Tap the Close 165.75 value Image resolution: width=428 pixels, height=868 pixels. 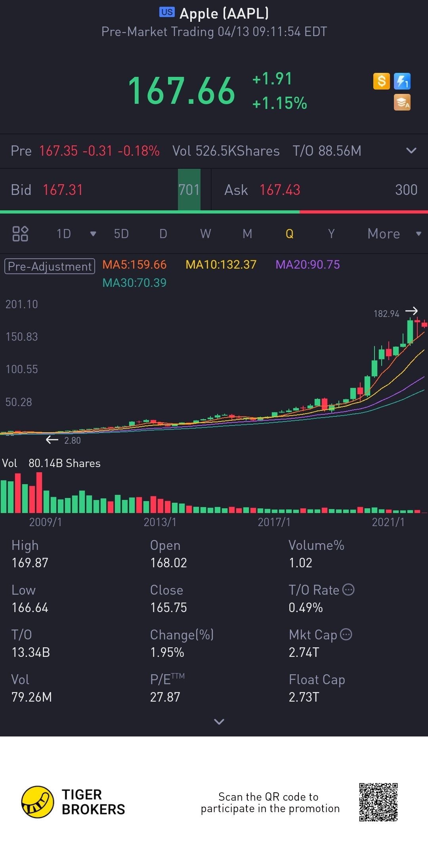[x=168, y=607]
